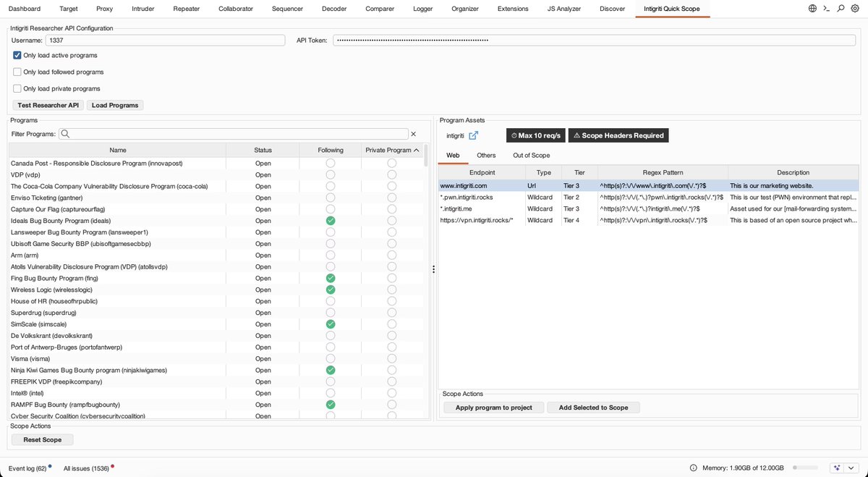Image resolution: width=868 pixels, height=477 pixels.
Task: Click the memory info icon in the status bar
Action: coord(694,468)
